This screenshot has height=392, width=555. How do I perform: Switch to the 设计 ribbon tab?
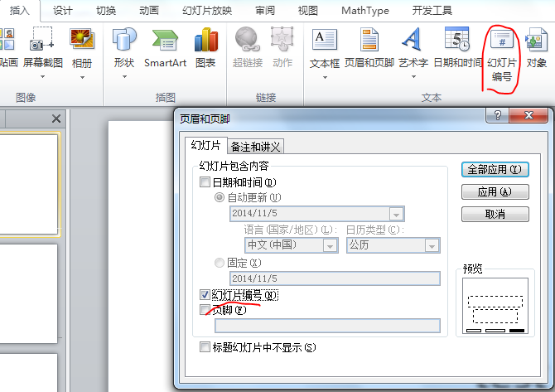pos(63,11)
